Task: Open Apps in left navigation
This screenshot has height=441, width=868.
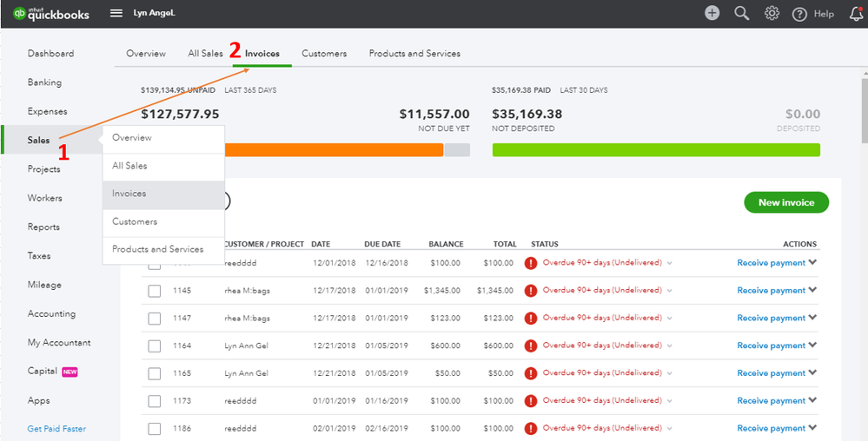Action: click(39, 400)
